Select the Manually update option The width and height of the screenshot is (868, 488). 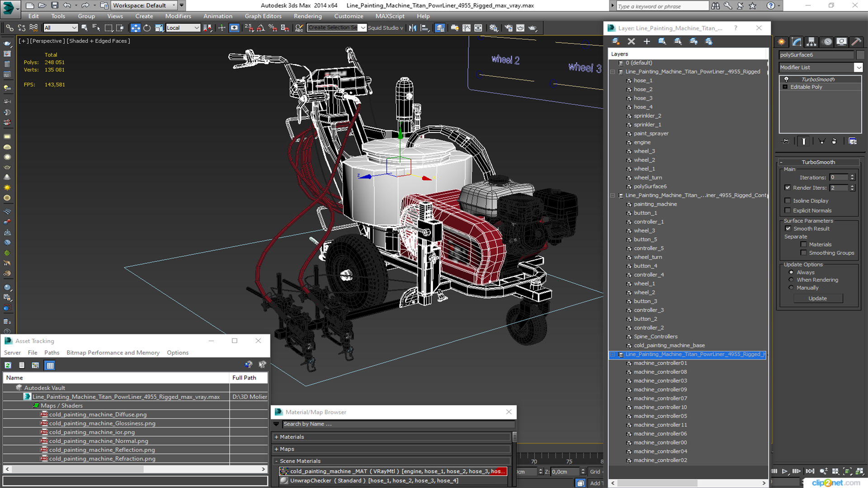click(x=791, y=288)
